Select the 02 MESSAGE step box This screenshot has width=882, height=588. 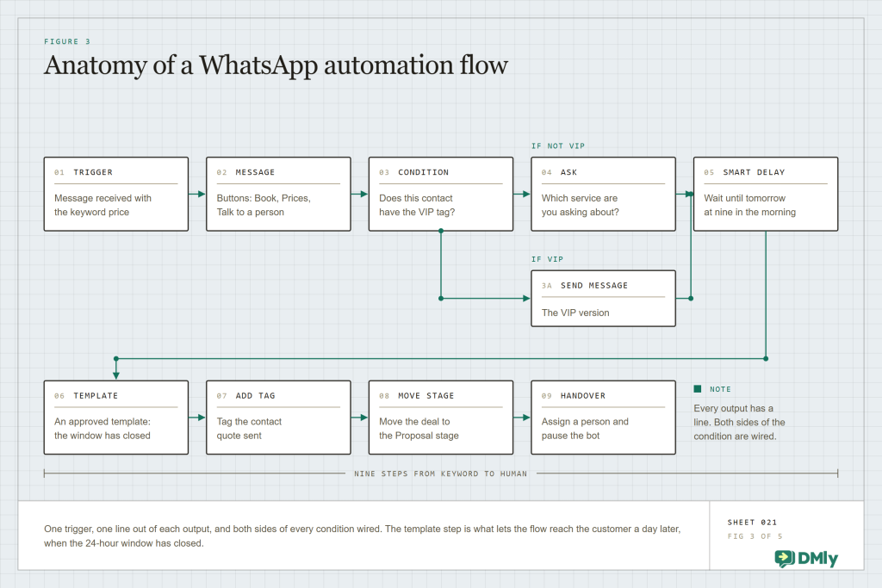[278, 194]
